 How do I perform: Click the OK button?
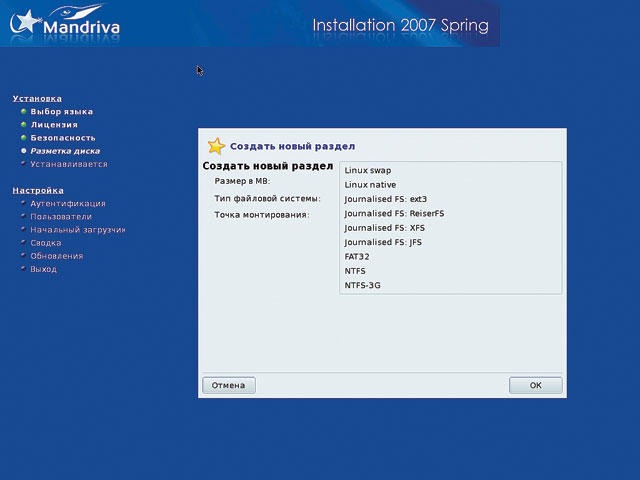coord(536,385)
